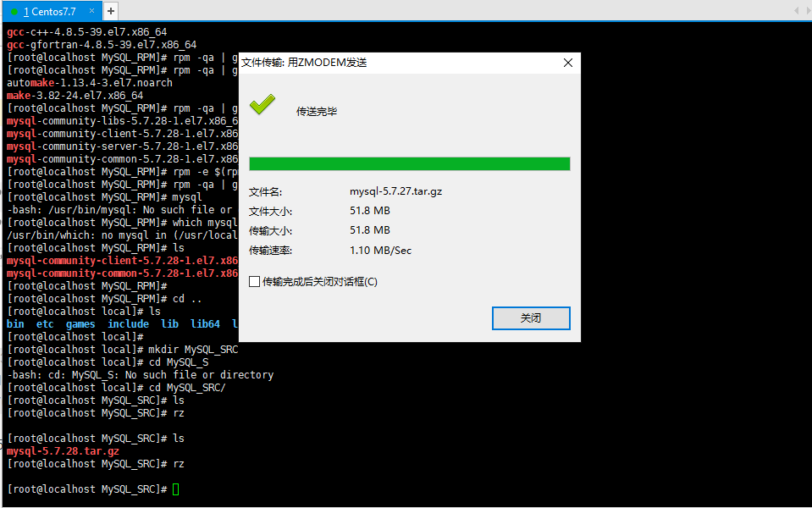Click the 关闭 button in transfer dialog
This screenshot has width=812, height=508.
pyautogui.click(x=531, y=318)
